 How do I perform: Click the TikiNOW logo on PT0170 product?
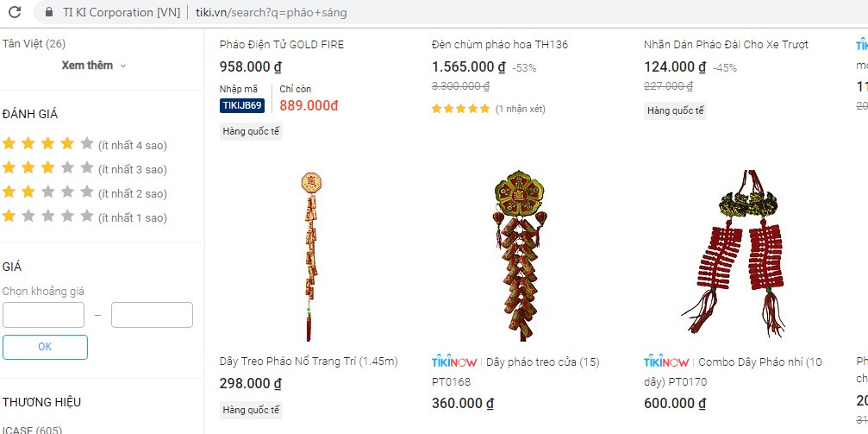point(666,362)
